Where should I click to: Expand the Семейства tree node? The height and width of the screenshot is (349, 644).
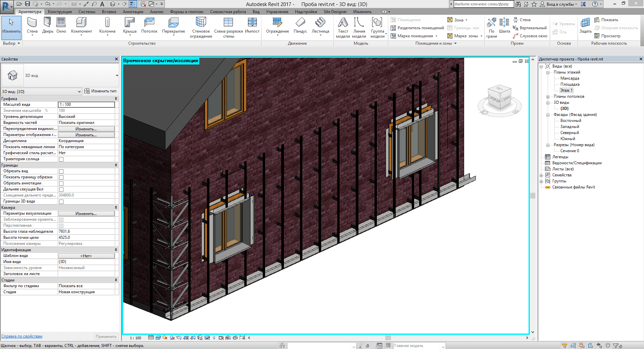tap(541, 175)
